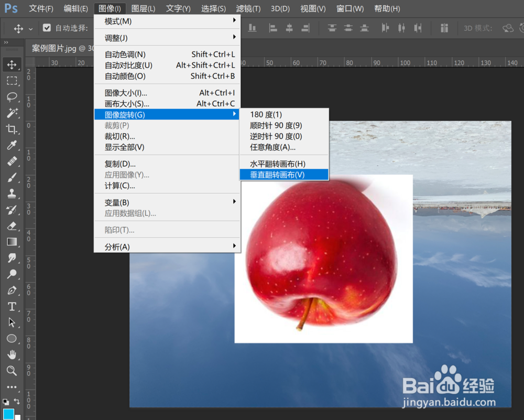Image resolution: width=524 pixels, height=420 pixels.
Task: Click the white background color swatch
Action: (x=18, y=417)
